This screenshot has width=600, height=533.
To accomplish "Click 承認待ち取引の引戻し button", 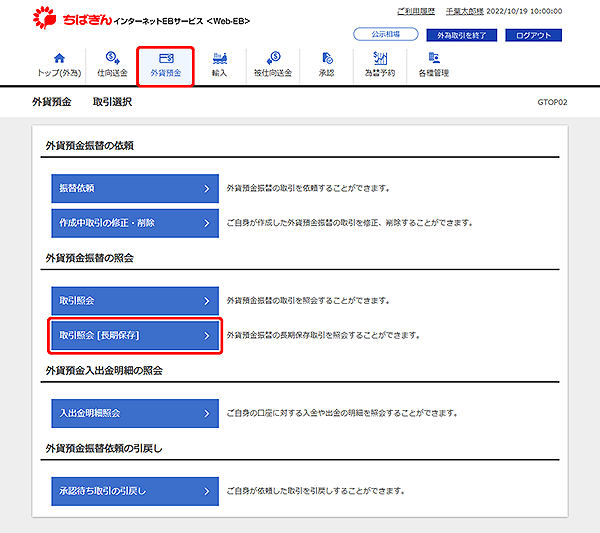I will click(x=135, y=491).
